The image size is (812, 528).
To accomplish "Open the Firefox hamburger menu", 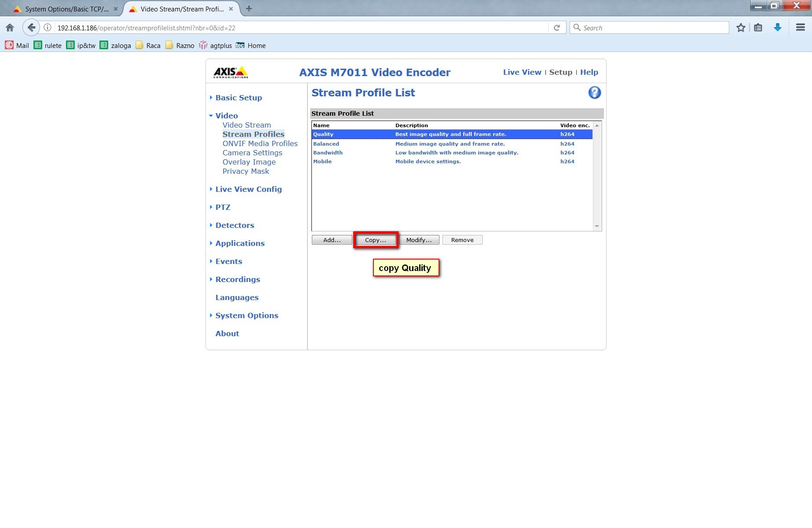I will coord(801,28).
